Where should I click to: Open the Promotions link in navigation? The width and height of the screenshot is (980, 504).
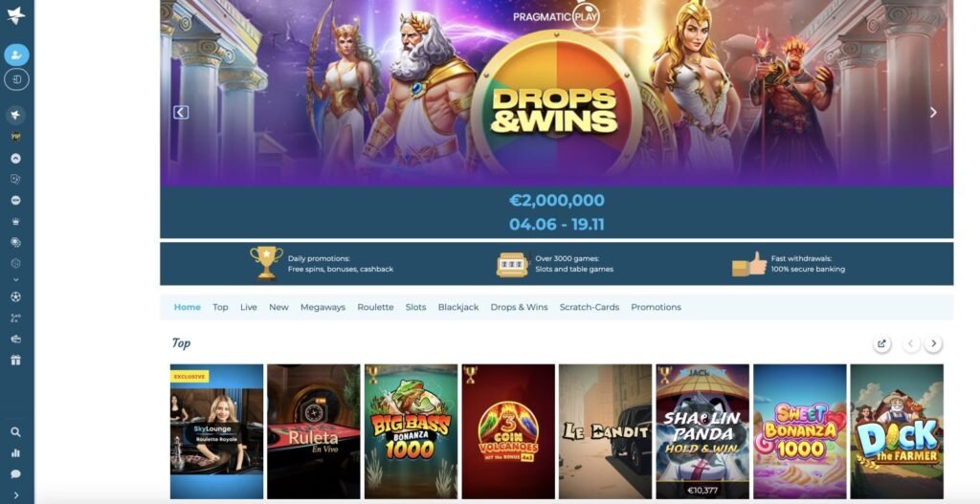point(656,307)
